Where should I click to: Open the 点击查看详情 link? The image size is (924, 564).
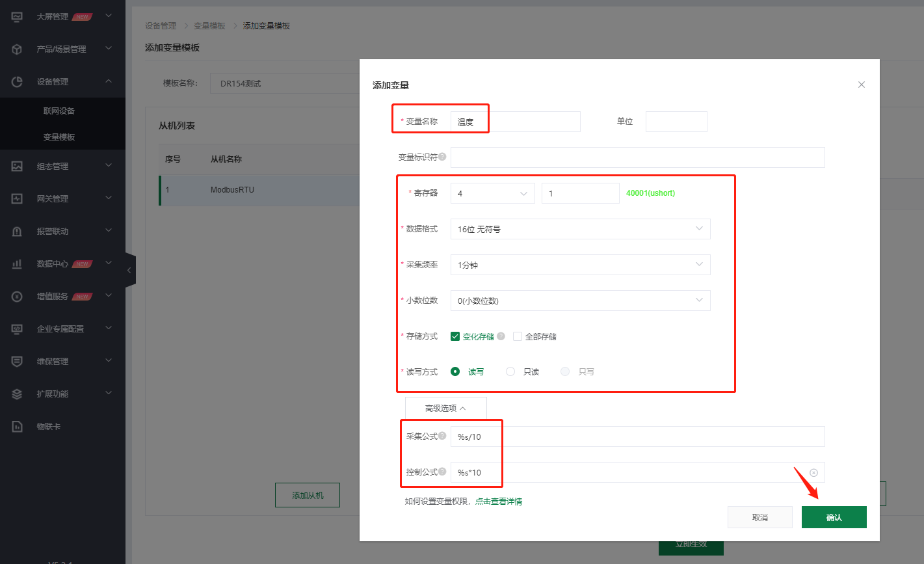(499, 502)
